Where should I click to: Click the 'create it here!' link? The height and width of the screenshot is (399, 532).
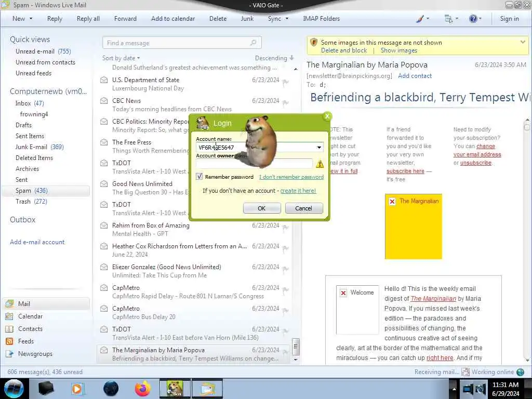298,191
